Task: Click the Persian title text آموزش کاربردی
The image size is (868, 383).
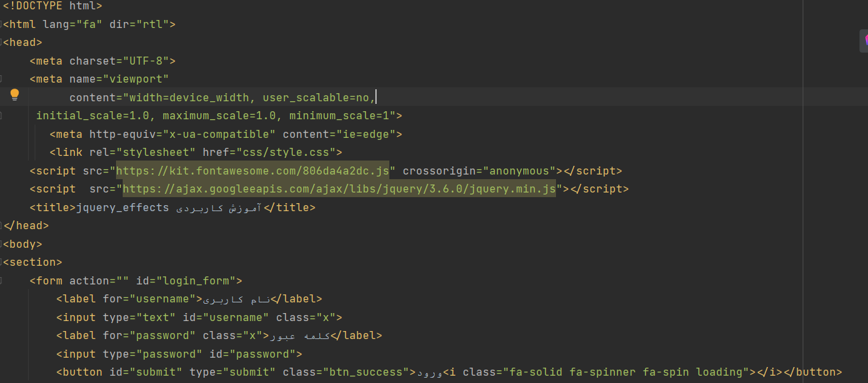Action: 220,208
